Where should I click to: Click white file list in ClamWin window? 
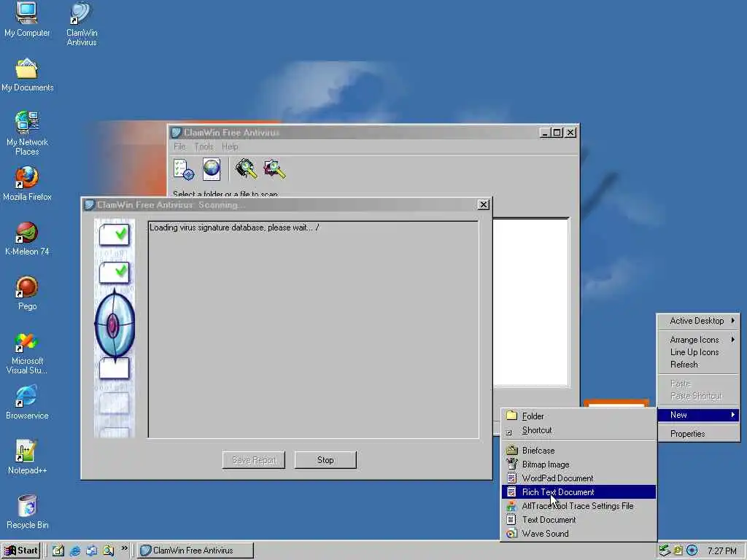pos(531,303)
